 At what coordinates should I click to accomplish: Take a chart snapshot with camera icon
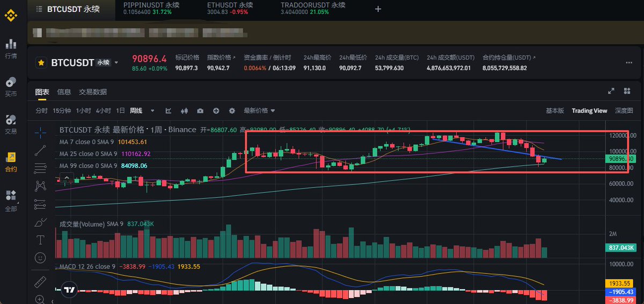tap(200, 111)
